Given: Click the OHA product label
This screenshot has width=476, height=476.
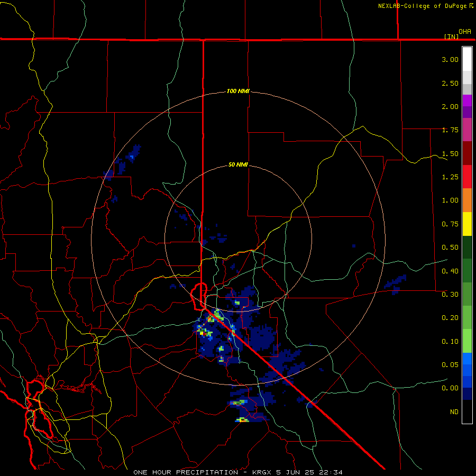Looking at the screenshot, I should pyautogui.click(x=465, y=32).
